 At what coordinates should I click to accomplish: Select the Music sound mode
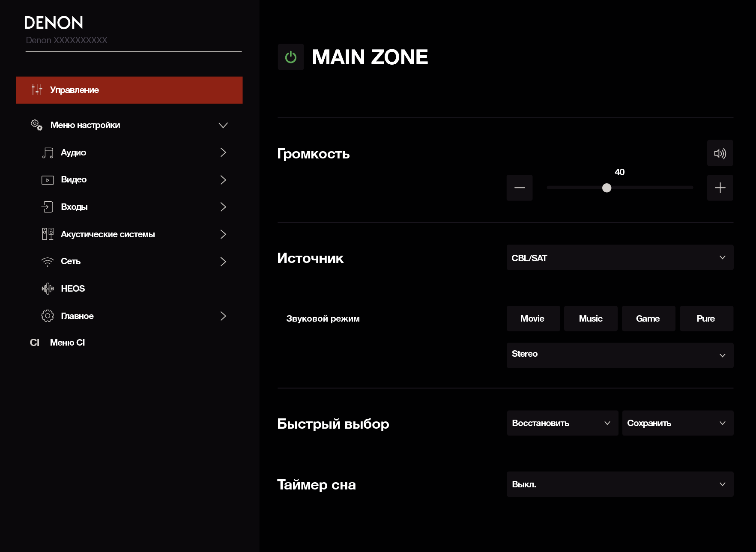(x=590, y=319)
